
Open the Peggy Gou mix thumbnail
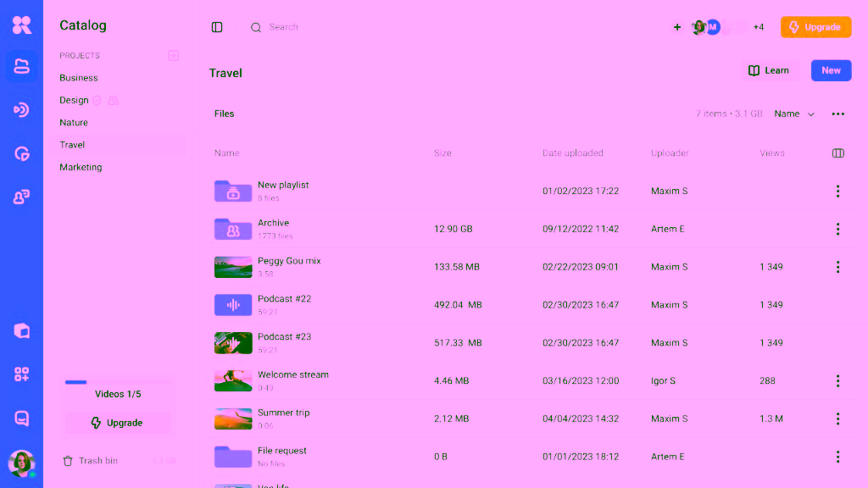pyautogui.click(x=233, y=267)
